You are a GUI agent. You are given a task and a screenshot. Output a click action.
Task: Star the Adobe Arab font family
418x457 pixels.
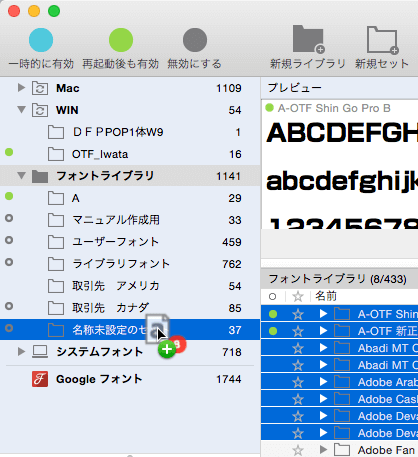point(298,382)
